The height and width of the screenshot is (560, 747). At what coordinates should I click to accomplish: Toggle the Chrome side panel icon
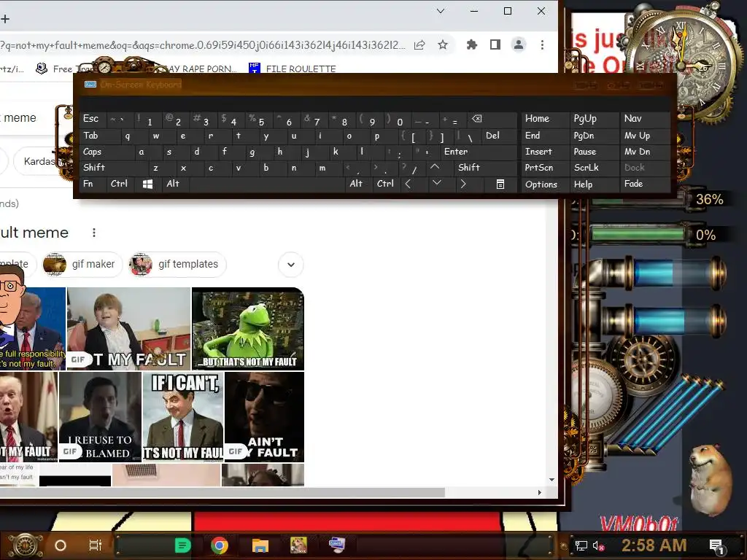(495, 44)
